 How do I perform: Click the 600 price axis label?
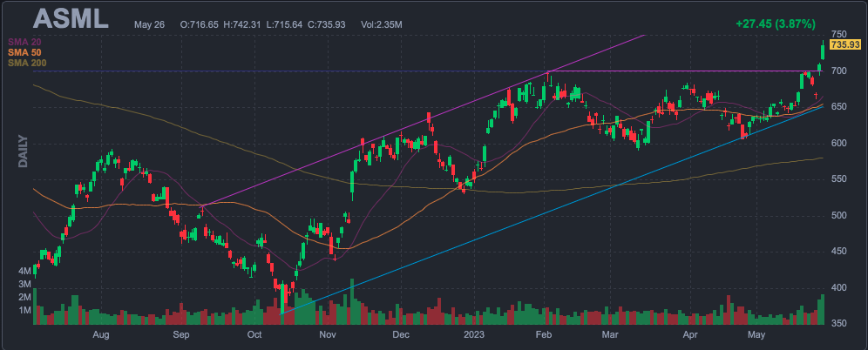[x=839, y=143]
